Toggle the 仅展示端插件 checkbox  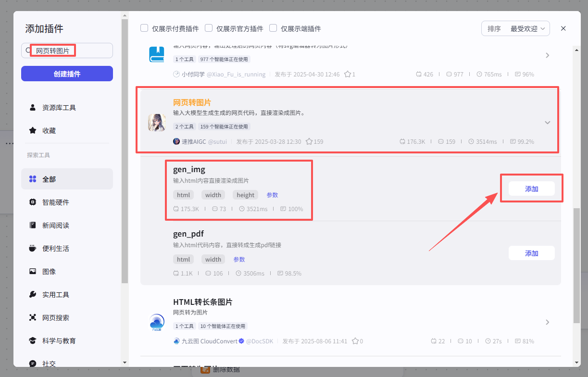click(273, 28)
